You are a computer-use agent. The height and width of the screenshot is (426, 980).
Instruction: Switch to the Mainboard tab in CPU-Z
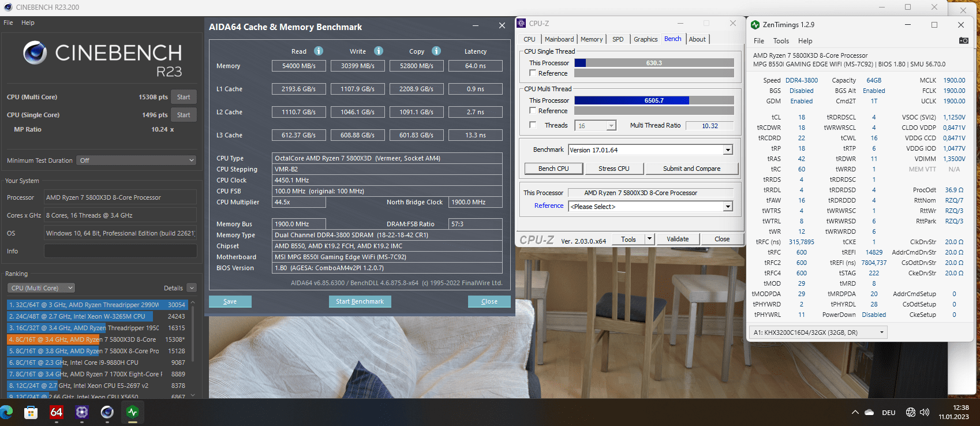pyautogui.click(x=559, y=39)
